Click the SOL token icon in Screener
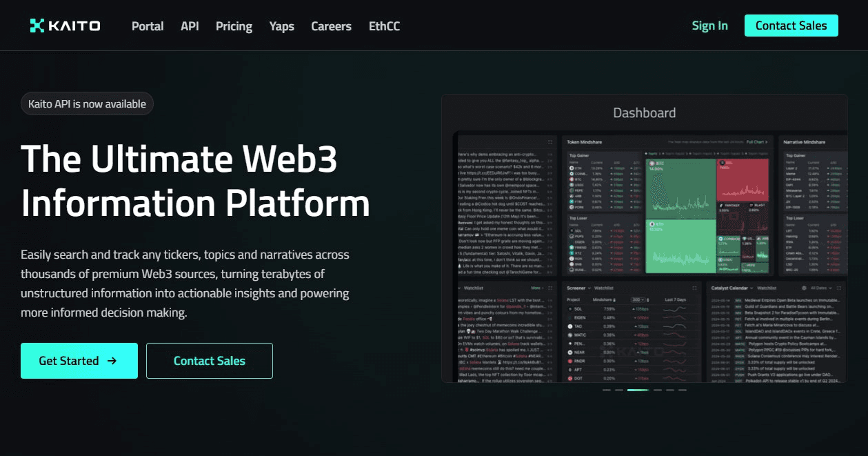This screenshot has width=868, height=456. pyautogui.click(x=570, y=308)
